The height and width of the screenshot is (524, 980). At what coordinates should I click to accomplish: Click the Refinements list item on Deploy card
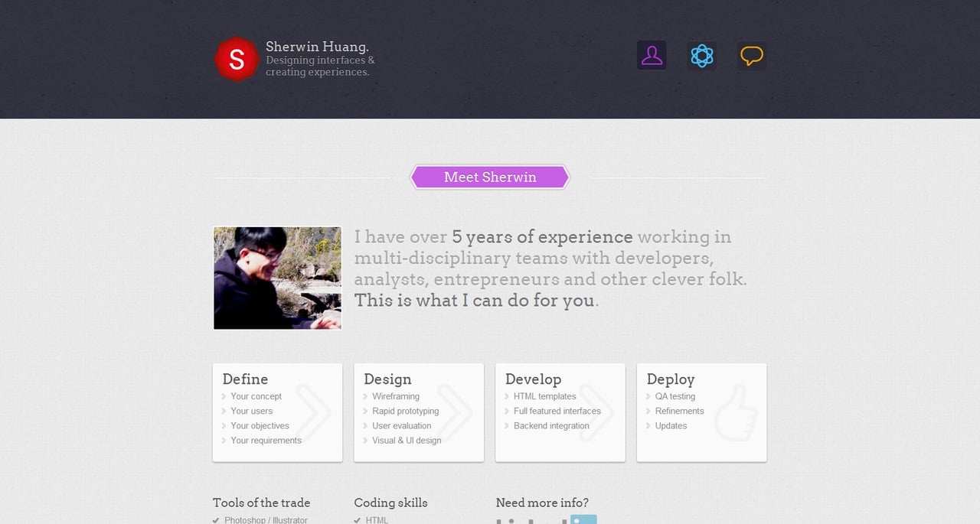678,411
